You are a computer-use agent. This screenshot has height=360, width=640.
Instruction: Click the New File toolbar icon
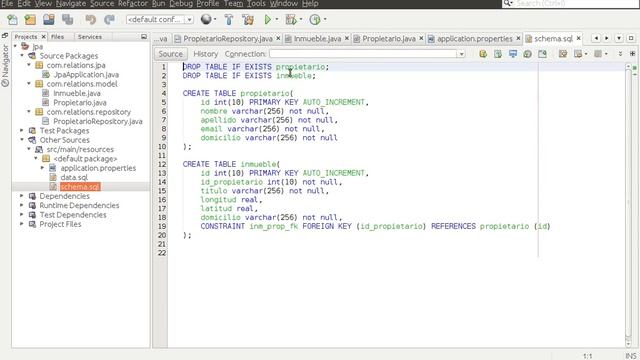click(12, 19)
